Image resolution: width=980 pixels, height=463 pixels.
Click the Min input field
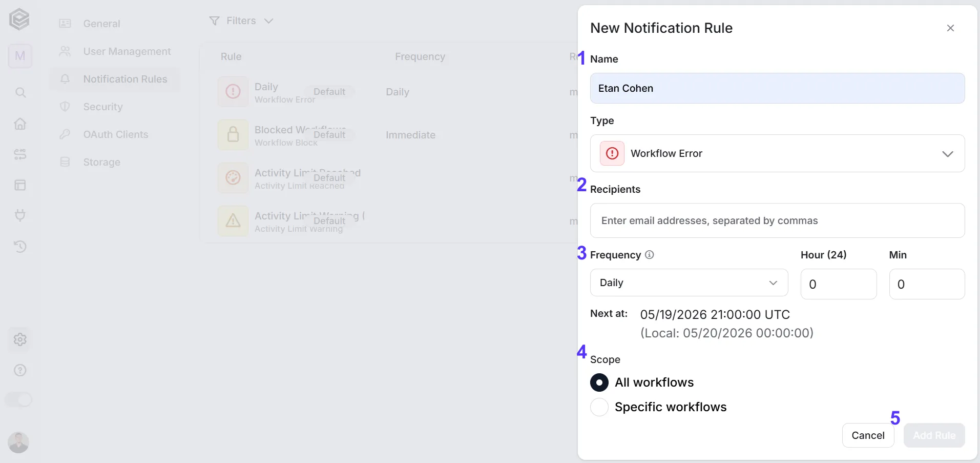[x=927, y=284]
